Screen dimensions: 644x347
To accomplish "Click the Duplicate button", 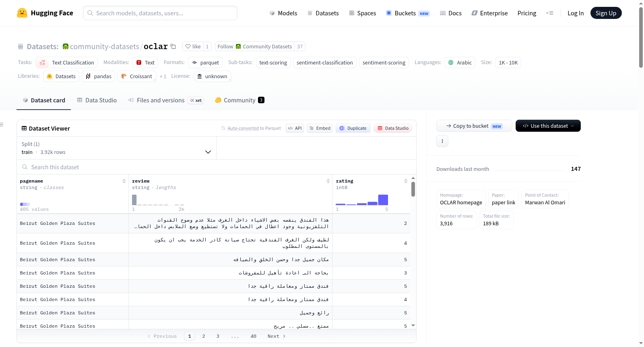I will [353, 128].
